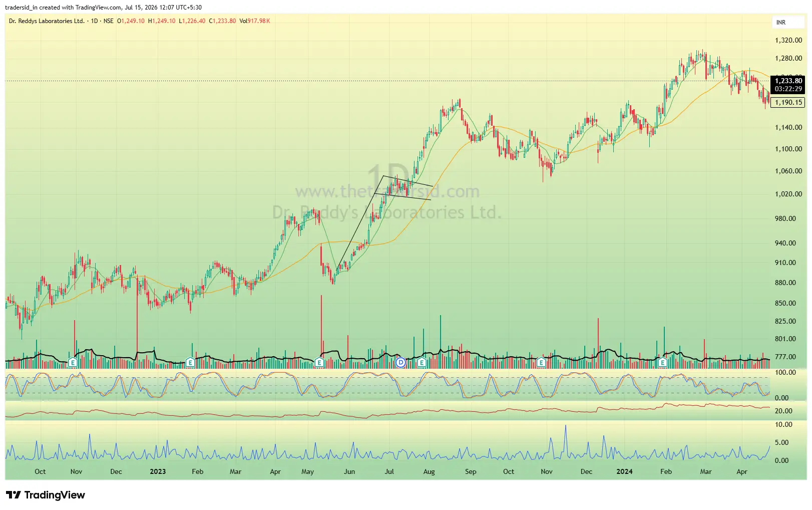Click the bar countdown timer 03:22:29
812x510 pixels.
788,89
